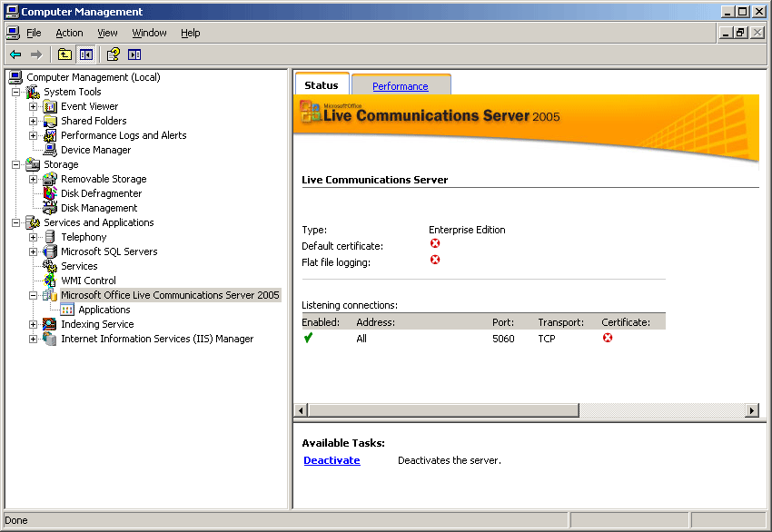This screenshot has width=772, height=532.
Task: Expand the Event Viewer node
Action: pos(33,106)
